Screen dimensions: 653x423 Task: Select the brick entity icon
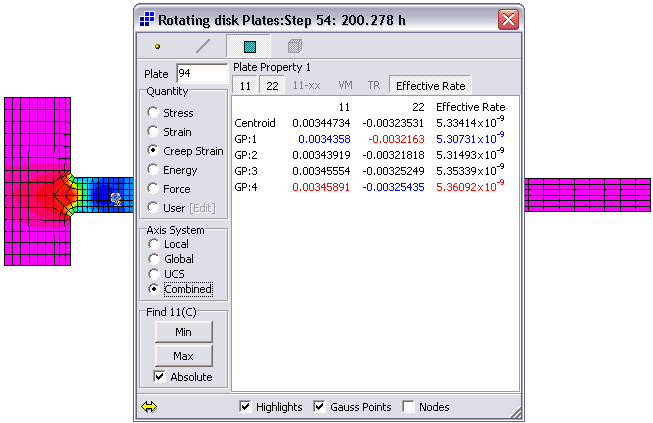point(294,46)
